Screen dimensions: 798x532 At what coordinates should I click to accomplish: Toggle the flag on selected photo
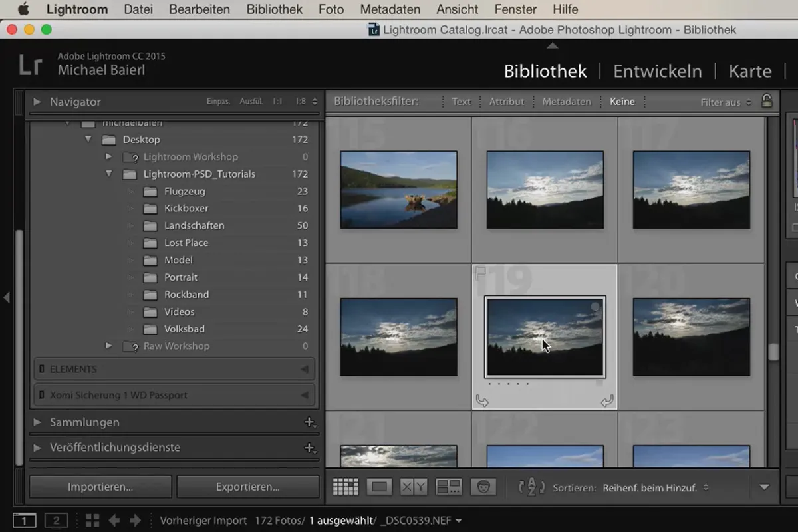tap(480, 273)
